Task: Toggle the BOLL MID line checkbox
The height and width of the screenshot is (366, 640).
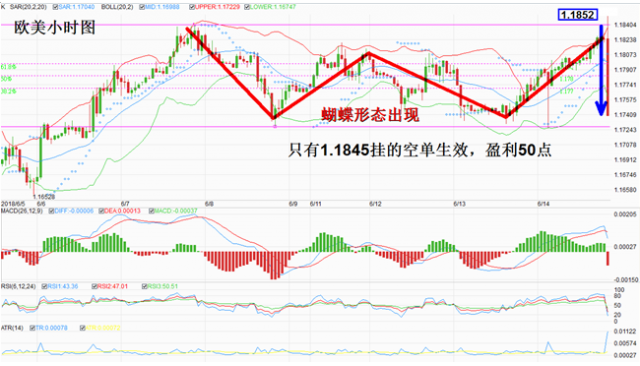Action: coord(142,7)
